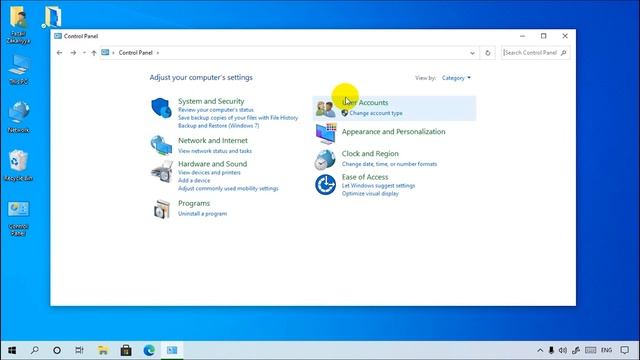
Task: Open the Hardware and Sound printer icon
Action: [x=162, y=171]
